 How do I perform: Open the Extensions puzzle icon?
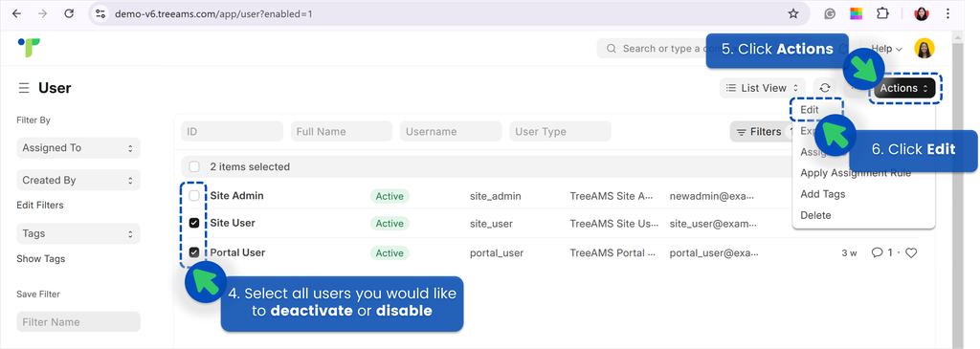(x=882, y=13)
